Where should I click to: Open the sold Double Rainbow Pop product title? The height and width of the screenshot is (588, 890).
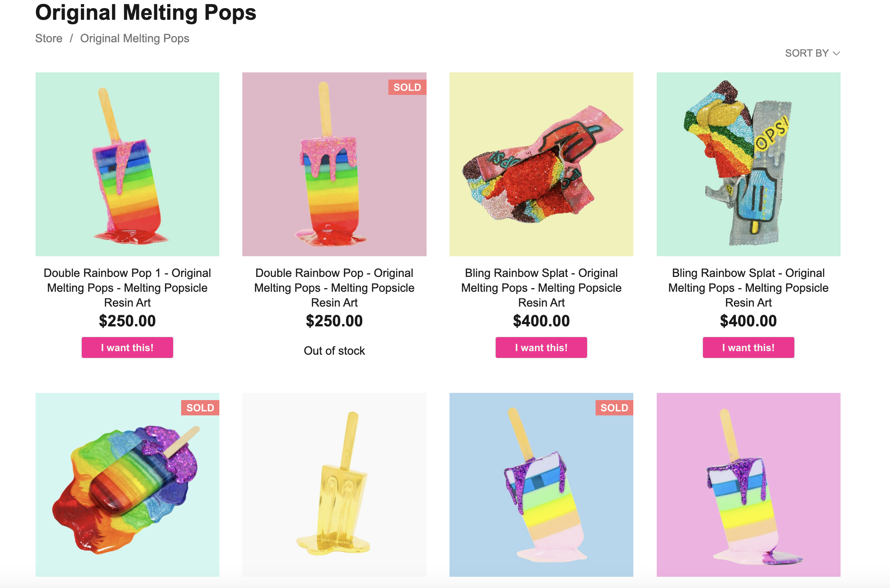pos(334,287)
